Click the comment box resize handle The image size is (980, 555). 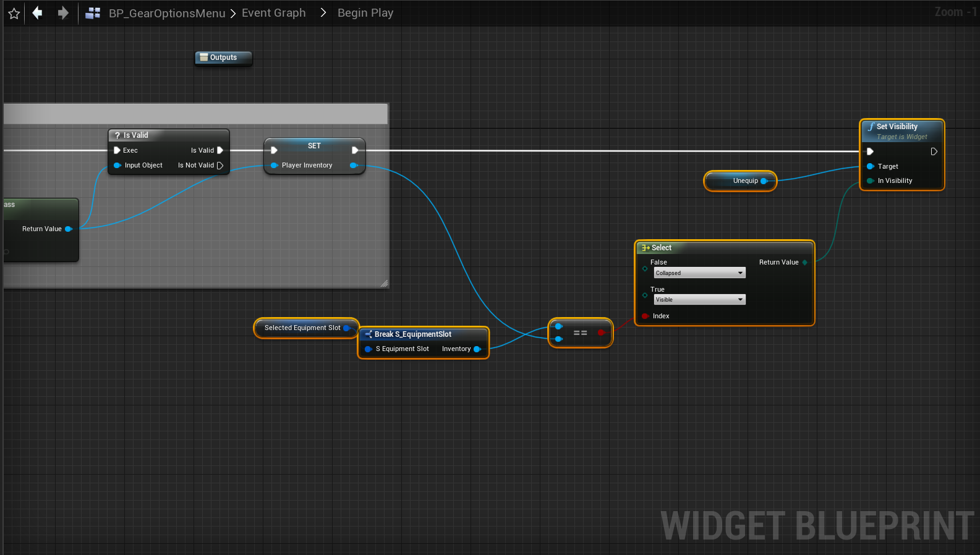tap(384, 284)
